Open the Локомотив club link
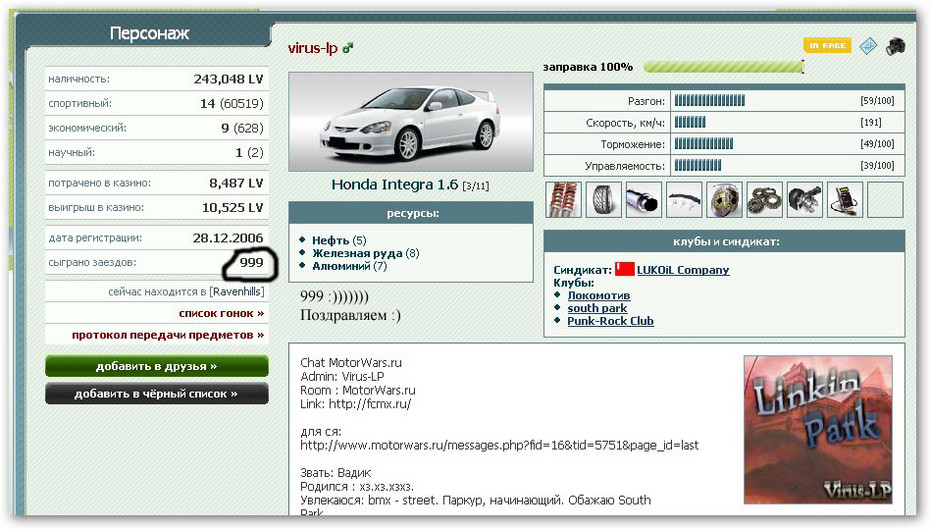The height and width of the screenshot is (529, 930). [x=598, y=295]
